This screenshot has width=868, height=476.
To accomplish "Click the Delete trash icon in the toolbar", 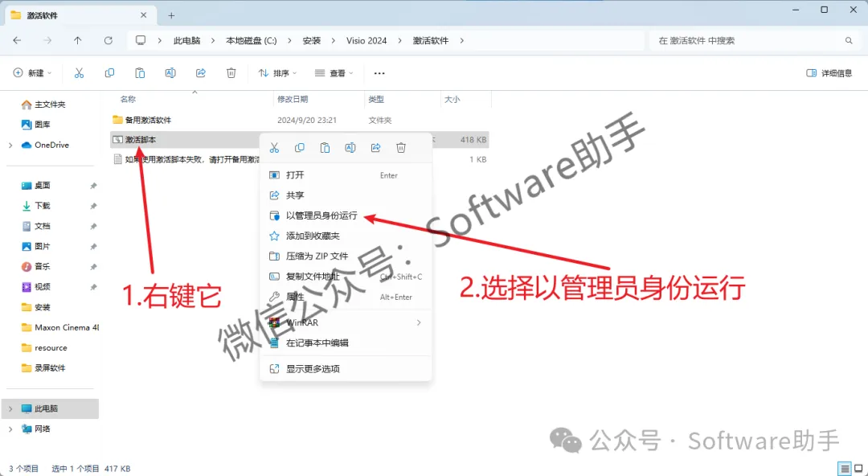I will [x=231, y=73].
